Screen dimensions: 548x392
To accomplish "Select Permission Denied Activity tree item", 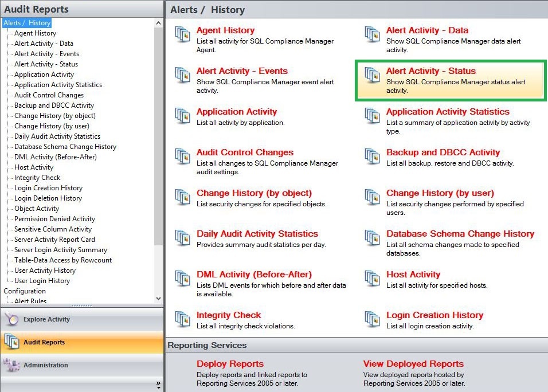I will coord(54,219).
